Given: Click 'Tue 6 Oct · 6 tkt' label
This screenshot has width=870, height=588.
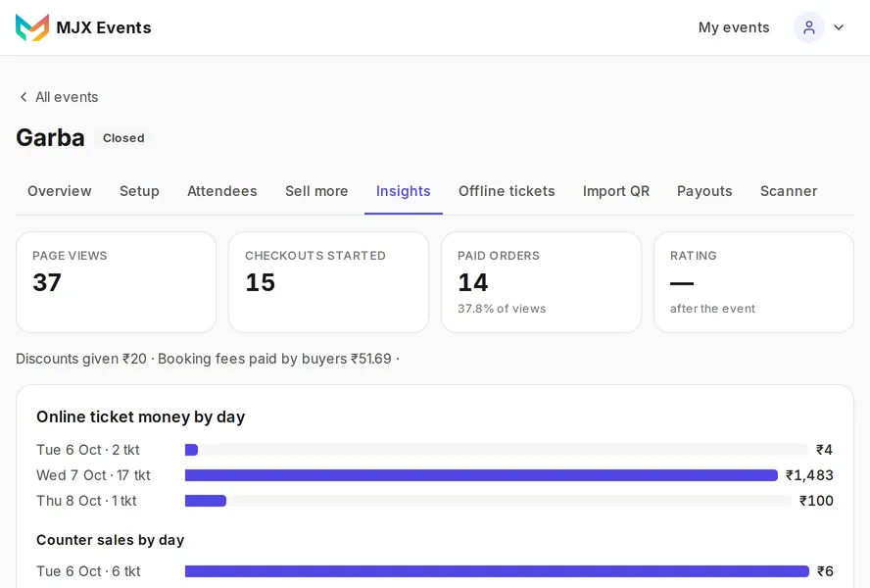Looking at the screenshot, I should [x=88, y=571].
